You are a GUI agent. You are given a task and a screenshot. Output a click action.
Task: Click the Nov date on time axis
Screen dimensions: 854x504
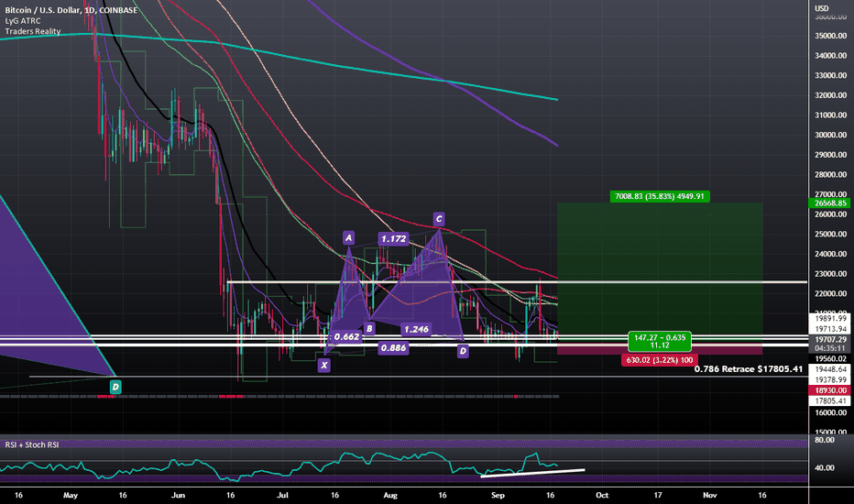pyautogui.click(x=709, y=495)
